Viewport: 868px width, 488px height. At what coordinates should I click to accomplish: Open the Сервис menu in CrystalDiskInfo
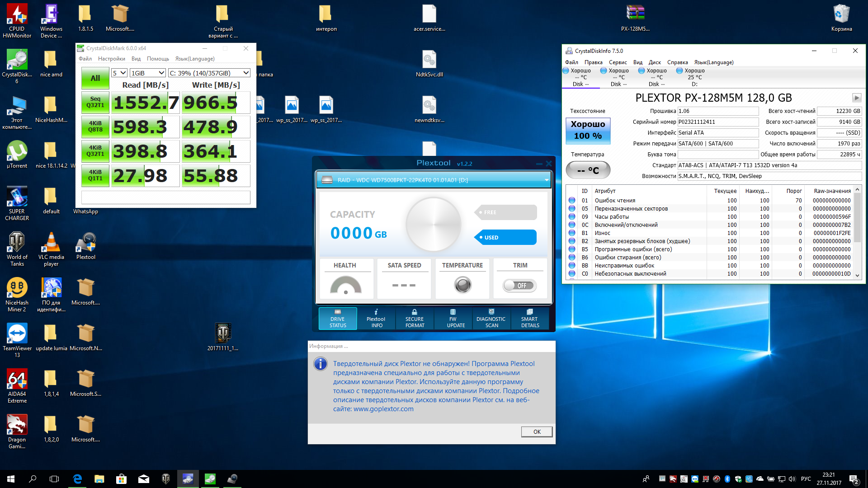click(618, 62)
